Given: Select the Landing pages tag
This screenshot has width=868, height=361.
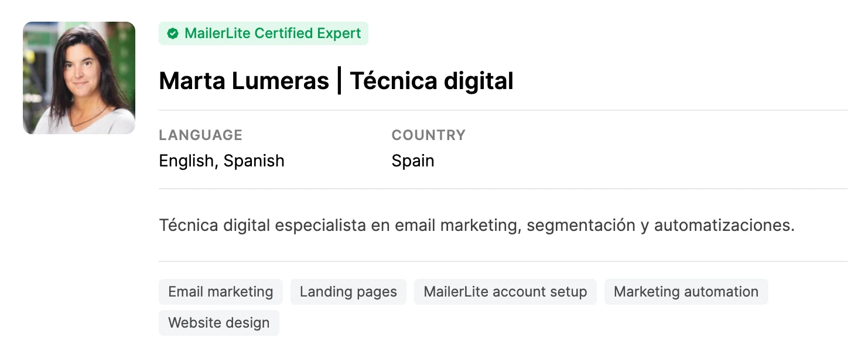Looking at the screenshot, I should tap(348, 292).
